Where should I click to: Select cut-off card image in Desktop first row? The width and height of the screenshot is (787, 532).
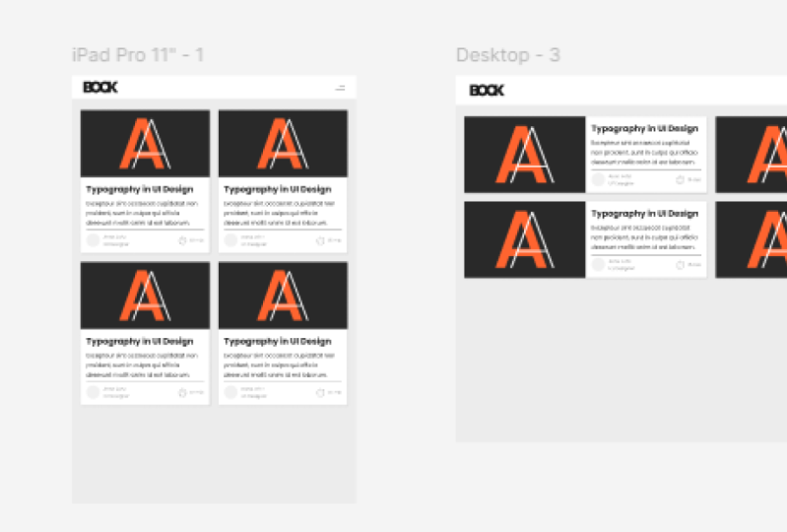tap(752, 155)
